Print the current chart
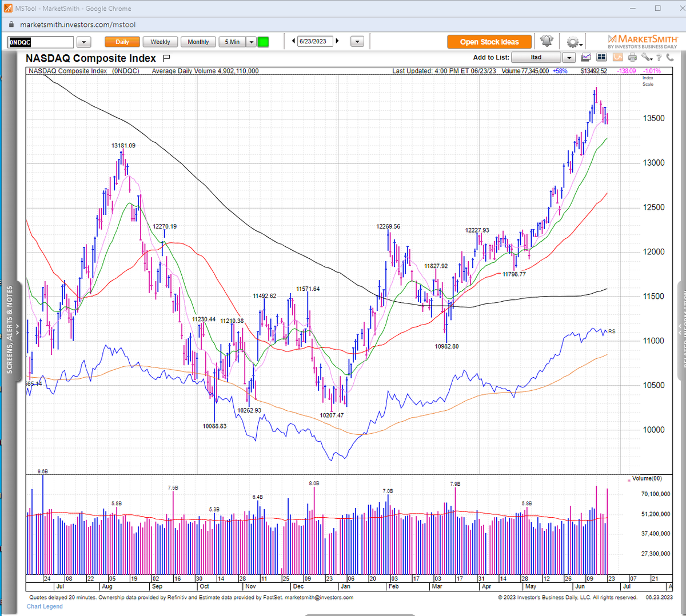 (x=632, y=57)
